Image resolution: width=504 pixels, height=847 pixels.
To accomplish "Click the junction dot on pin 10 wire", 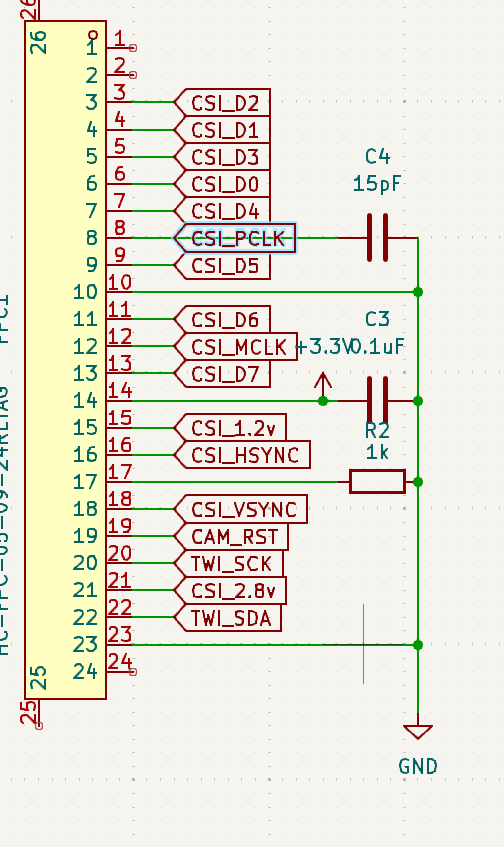I will pyautogui.click(x=418, y=292).
